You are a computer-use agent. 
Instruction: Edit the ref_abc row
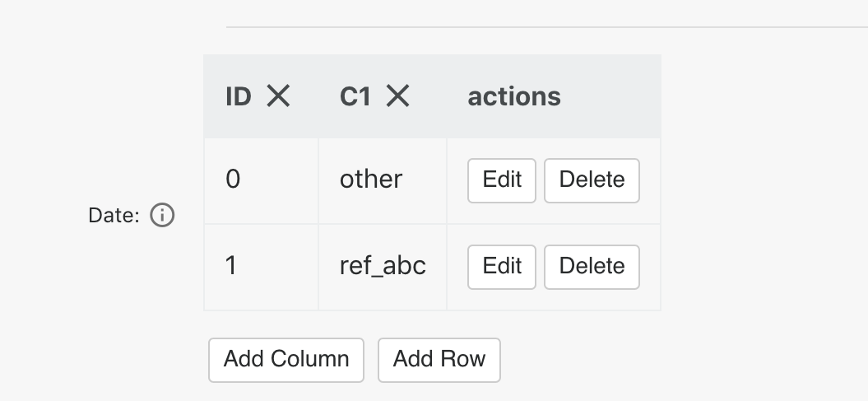point(502,267)
